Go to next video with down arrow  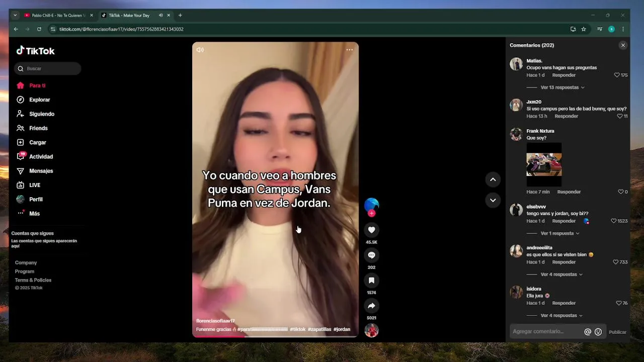[493, 200]
